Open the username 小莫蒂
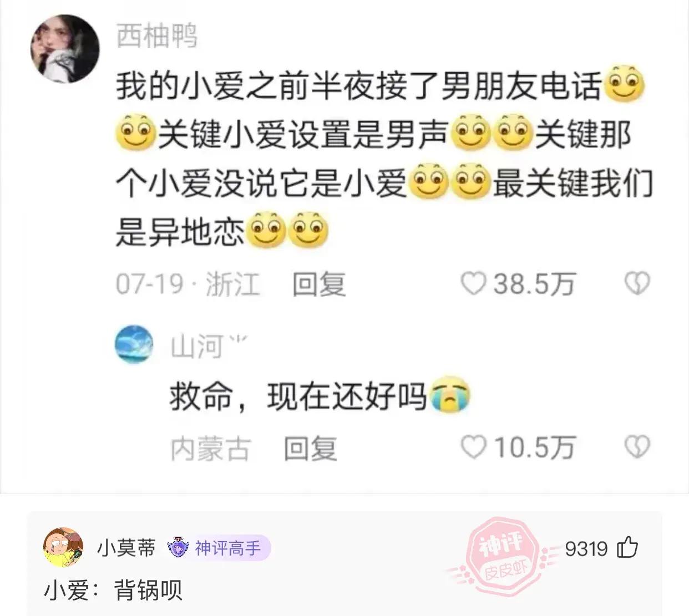 tap(126, 548)
